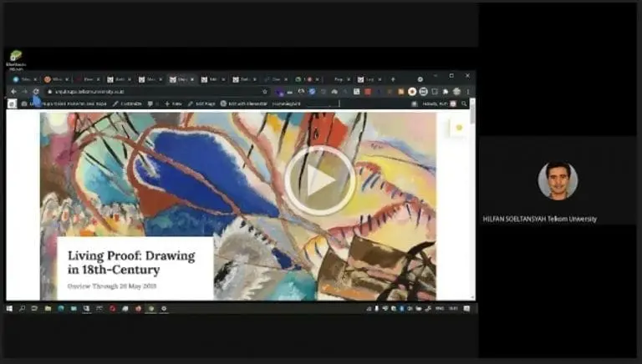Go back using the browser back arrow
The image size is (642, 364).
pos(13,92)
